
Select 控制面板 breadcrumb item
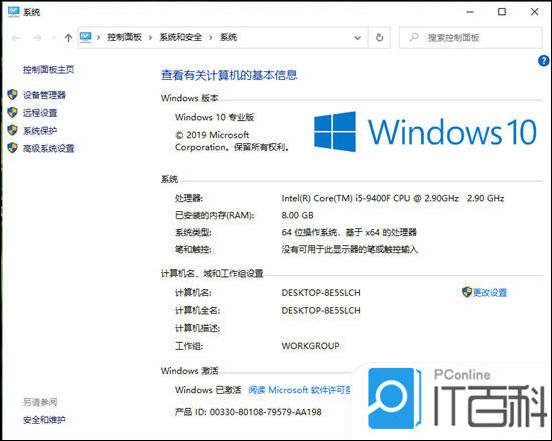click(x=124, y=37)
